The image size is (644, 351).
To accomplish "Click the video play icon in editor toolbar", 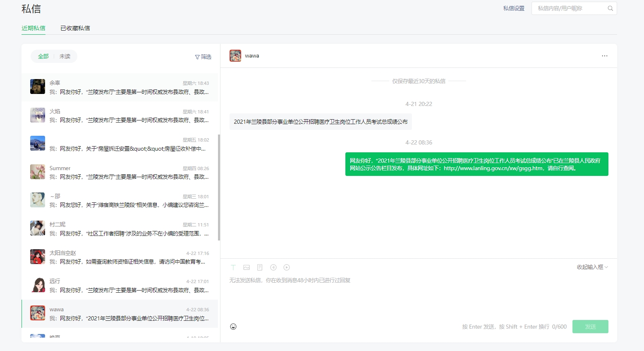I will pos(287,267).
